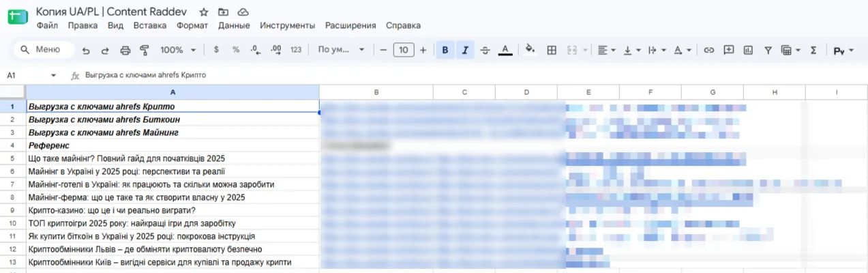This screenshot has height=273, width=868.
Task: Select cell 'Выгрузка с ключами ahrefs Биткоин'
Action: coord(173,119)
